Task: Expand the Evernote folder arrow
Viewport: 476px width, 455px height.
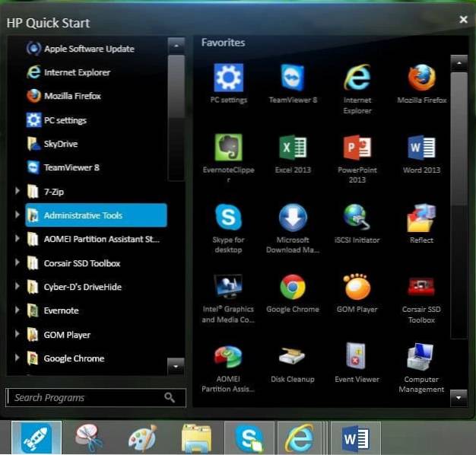Action: point(17,310)
